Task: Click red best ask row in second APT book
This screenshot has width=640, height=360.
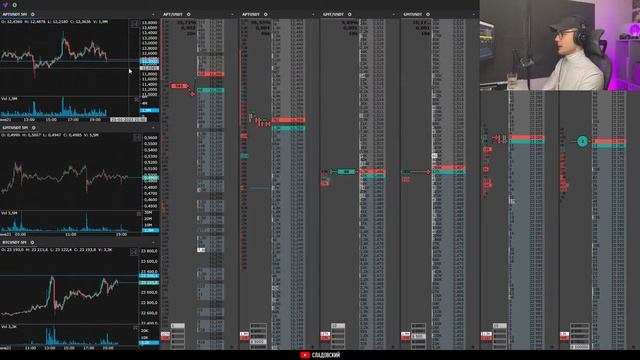Action: [289, 120]
